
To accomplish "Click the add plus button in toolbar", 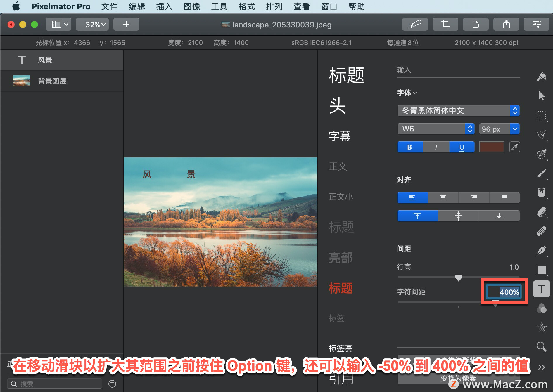I will pos(126,24).
